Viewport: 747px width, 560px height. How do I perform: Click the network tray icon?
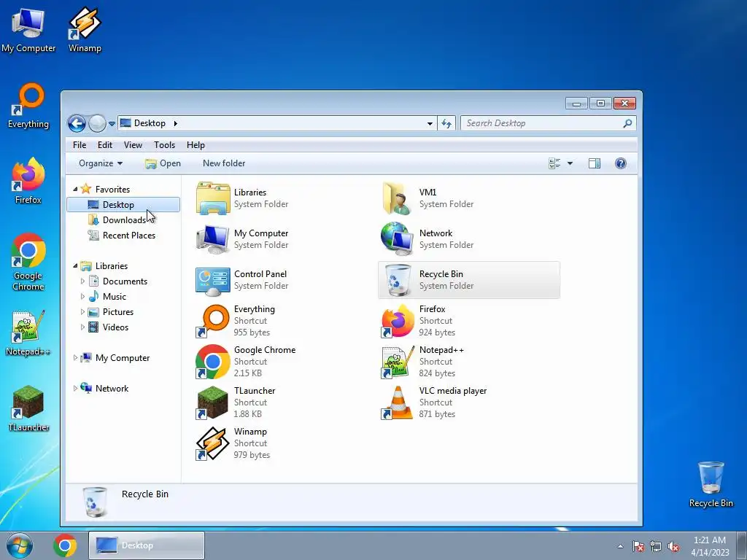656,546
